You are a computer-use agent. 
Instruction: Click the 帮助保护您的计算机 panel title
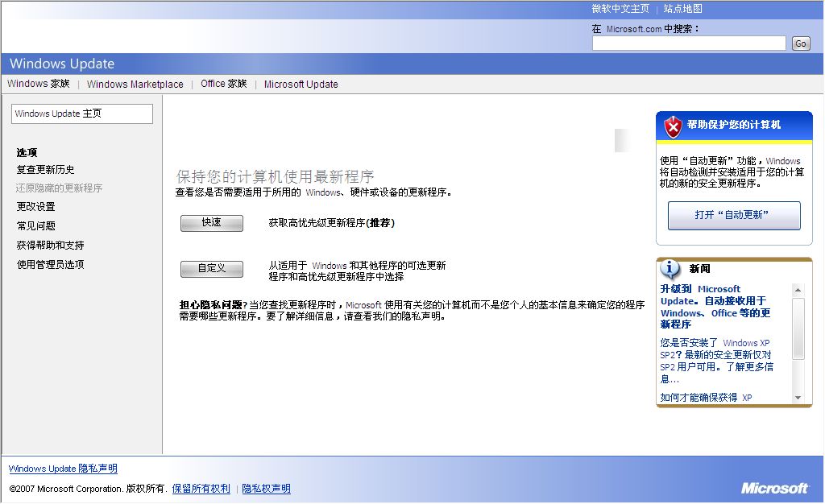pyautogui.click(x=734, y=125)
